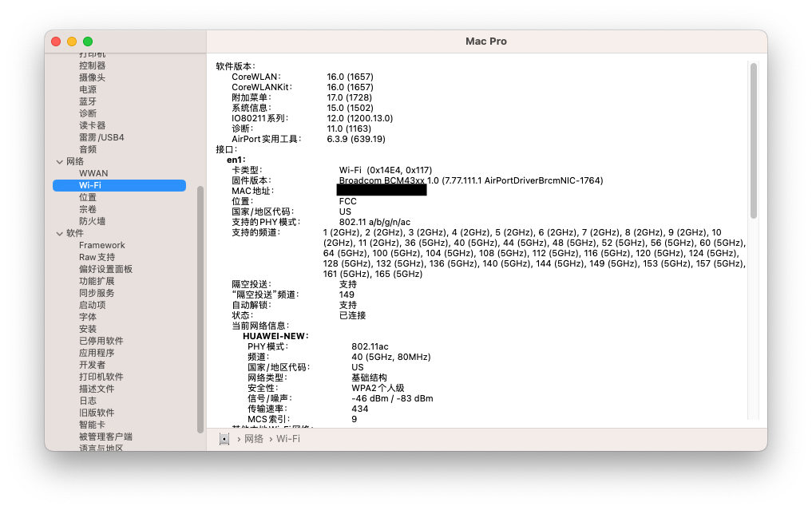
Task: Open 日志 entry
Action: [x=88, y=401]
